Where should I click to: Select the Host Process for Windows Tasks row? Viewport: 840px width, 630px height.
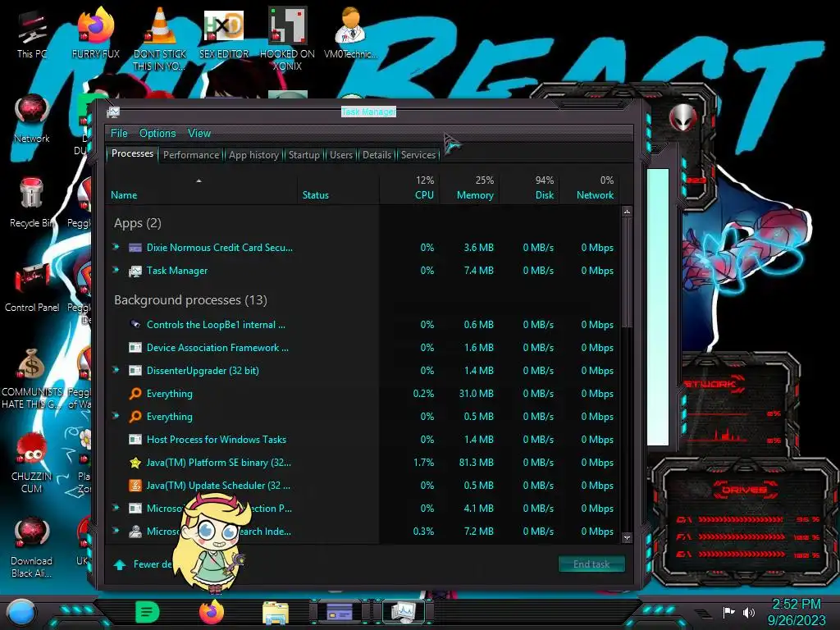click(x=363, y=440)
